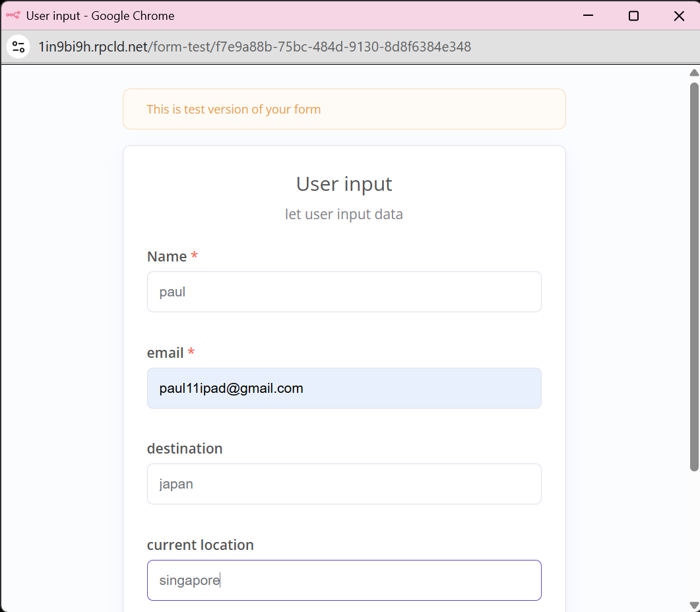The width and height of the screenshot is (700, 612).
Task: Maximize the Chrome window
Action: pyautogui.click(x=633, y=16)
